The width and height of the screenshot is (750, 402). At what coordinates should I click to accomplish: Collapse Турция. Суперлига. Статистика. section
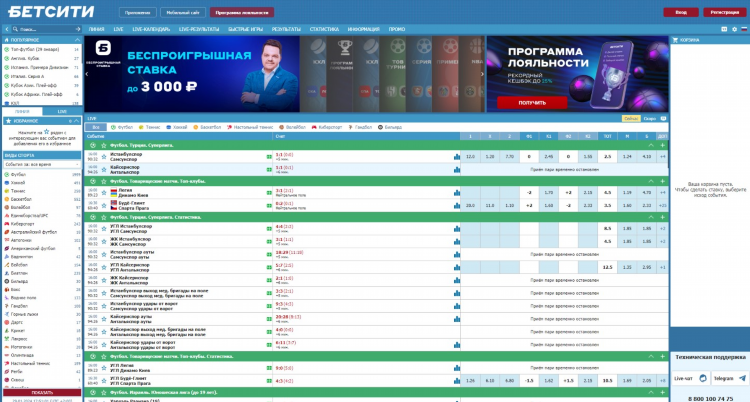(x=651, y=217)
